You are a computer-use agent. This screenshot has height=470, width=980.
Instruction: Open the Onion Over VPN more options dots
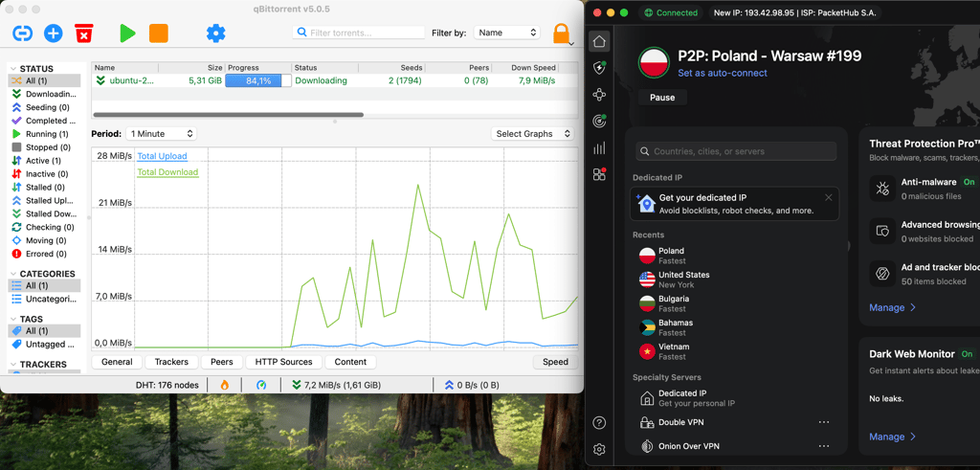coord(824,446)
